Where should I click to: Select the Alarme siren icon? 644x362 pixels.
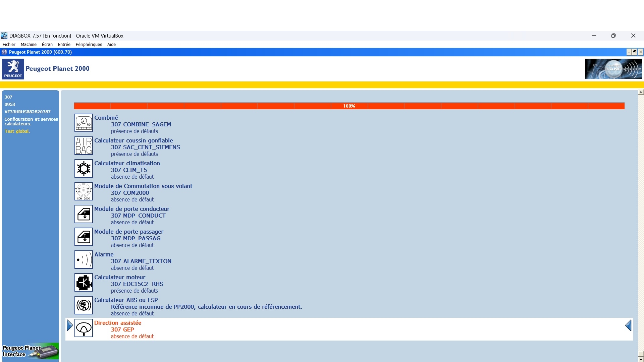(x=84, y=260)
